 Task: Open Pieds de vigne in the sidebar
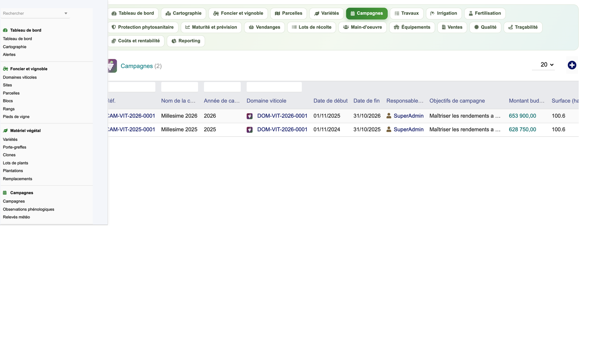point(16,117)
